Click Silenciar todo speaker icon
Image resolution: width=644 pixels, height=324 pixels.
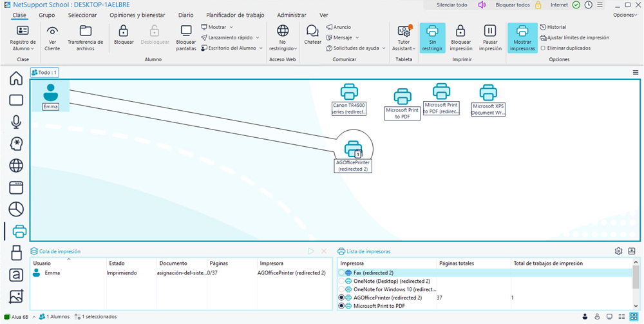tap(482, 5)
